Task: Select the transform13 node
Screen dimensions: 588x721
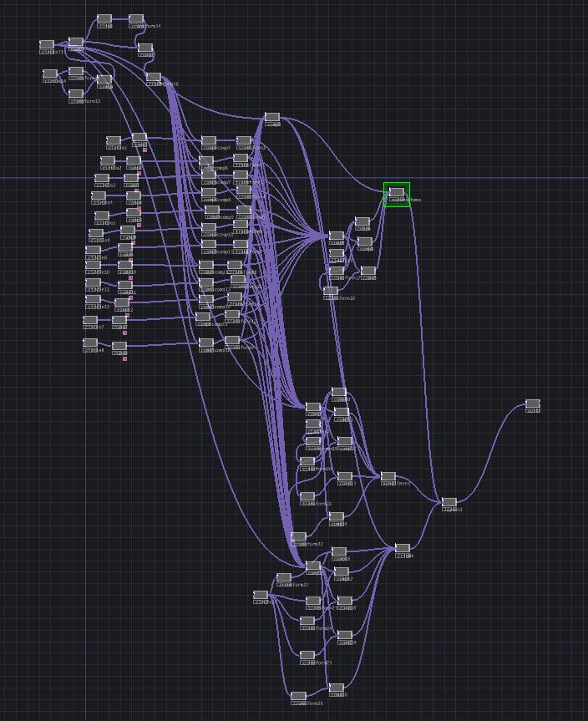Action: coord(76,94)
